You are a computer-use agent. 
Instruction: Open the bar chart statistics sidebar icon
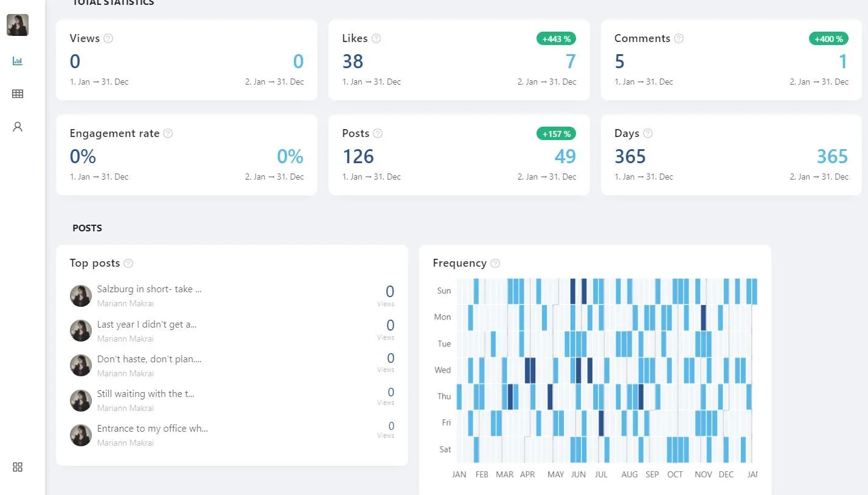pyautogui.click(x=18, y=61)
